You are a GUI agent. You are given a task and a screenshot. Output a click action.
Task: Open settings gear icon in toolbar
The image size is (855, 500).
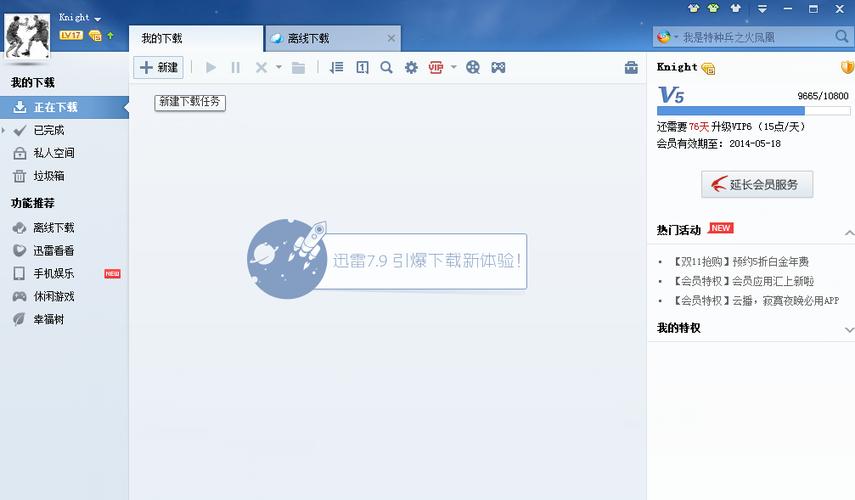point(411,68)
